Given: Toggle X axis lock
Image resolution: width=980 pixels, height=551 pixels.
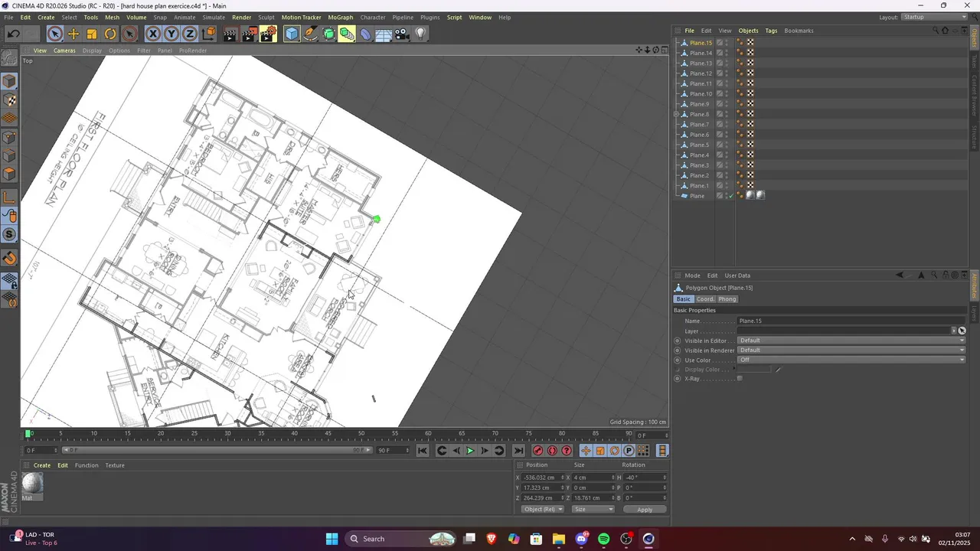Looking at the screenshot, I should [153, 34].
